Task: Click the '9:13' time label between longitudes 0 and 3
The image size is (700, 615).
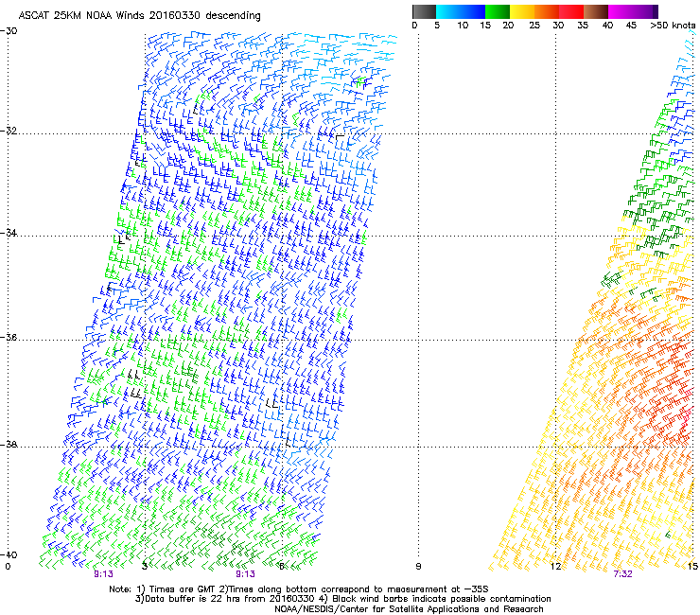Action: point(103,574)
